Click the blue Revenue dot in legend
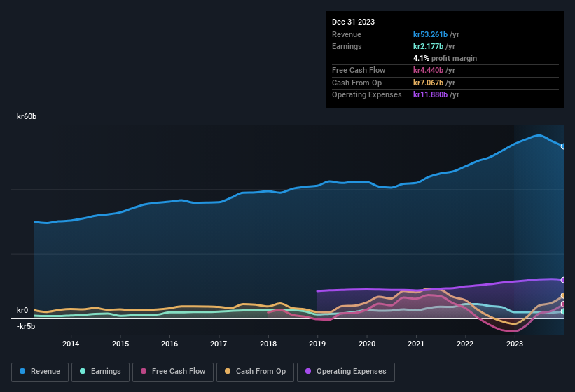575x392 pixels. 23,372
